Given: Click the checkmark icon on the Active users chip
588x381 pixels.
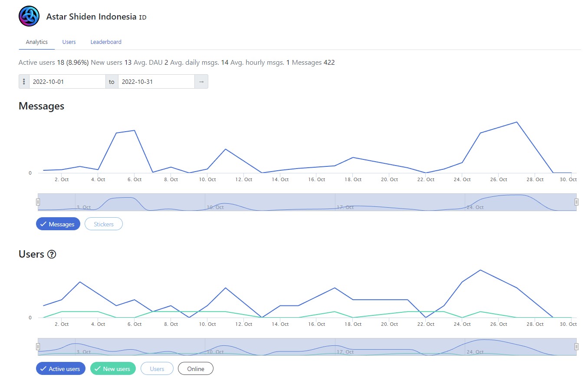Looking at the screenshot, I should [43, 368].
